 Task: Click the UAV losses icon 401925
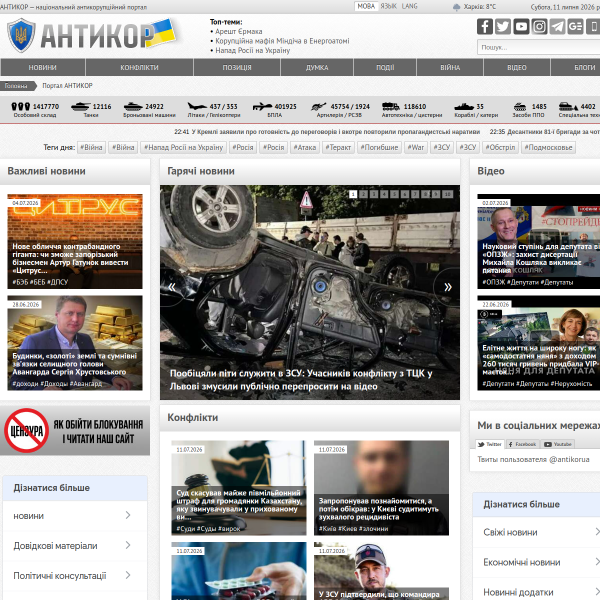coord(262,106)
